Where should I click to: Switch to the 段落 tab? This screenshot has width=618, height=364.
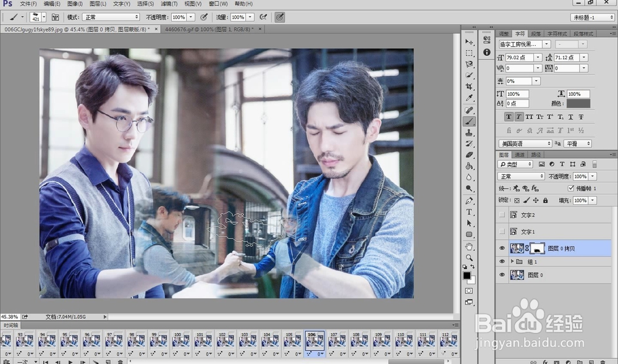(x=536, y=34)
